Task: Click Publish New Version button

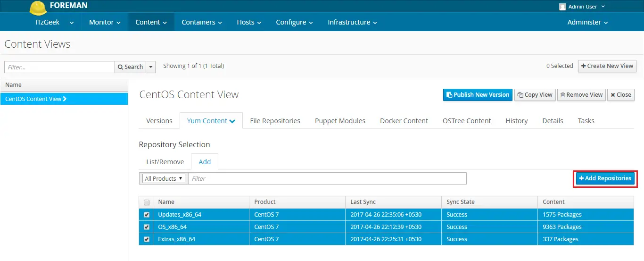Action: click(478, 95)
